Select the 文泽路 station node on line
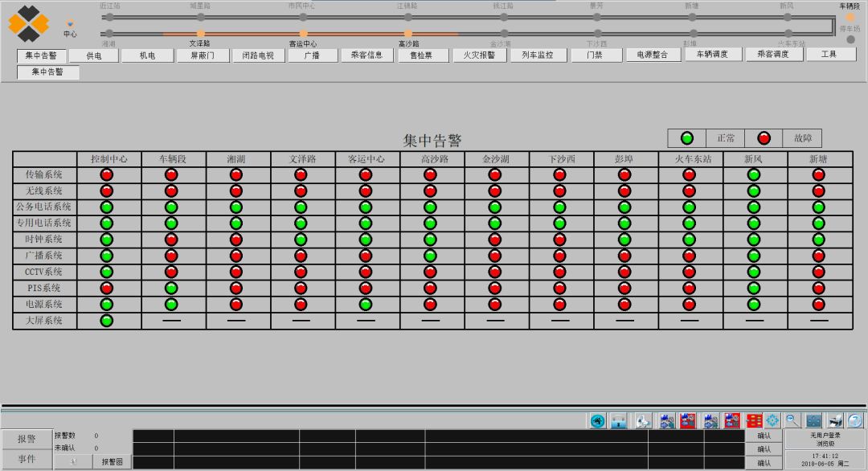Image resolution: width=868 pixels, height=471 pixels. [x=200, y=34]
